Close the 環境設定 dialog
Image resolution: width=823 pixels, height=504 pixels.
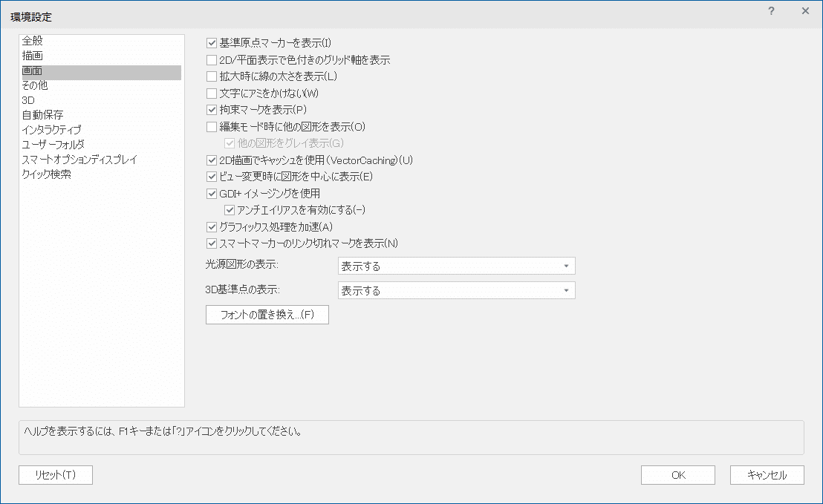[x=805, y=11]
